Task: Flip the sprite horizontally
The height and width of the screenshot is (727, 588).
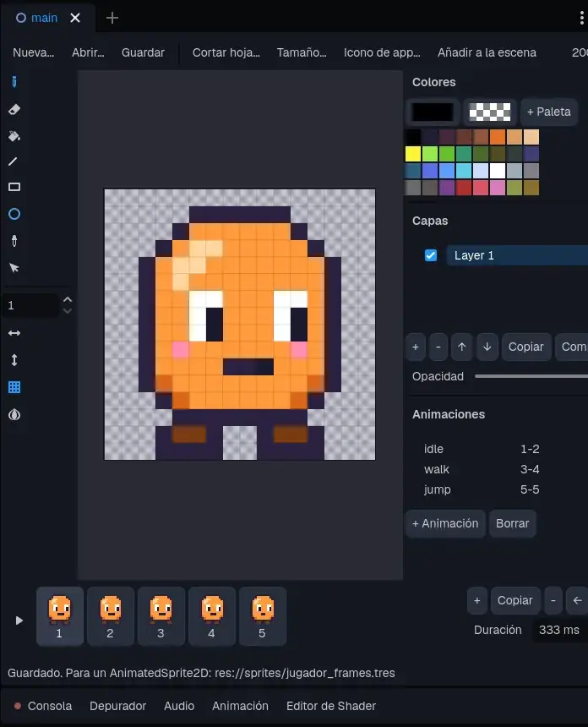Action: pyautogui.click(x=14, y=333)
